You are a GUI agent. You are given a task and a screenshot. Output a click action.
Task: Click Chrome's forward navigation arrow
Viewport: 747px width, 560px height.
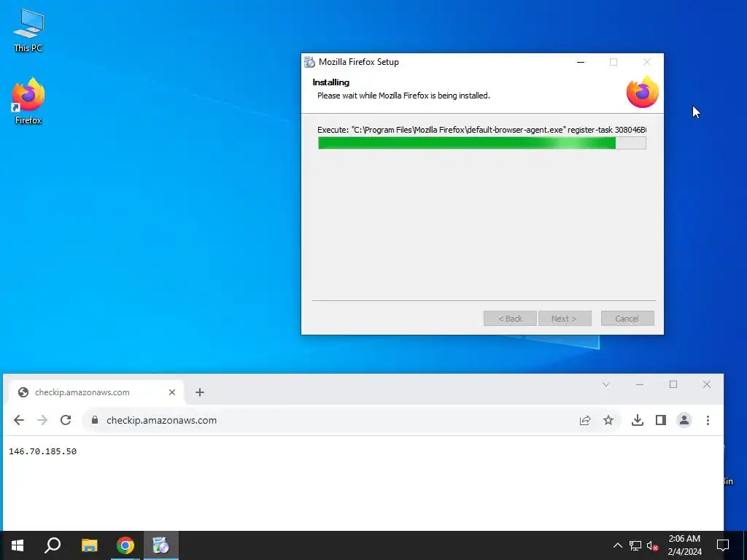[x=42, y=420]
